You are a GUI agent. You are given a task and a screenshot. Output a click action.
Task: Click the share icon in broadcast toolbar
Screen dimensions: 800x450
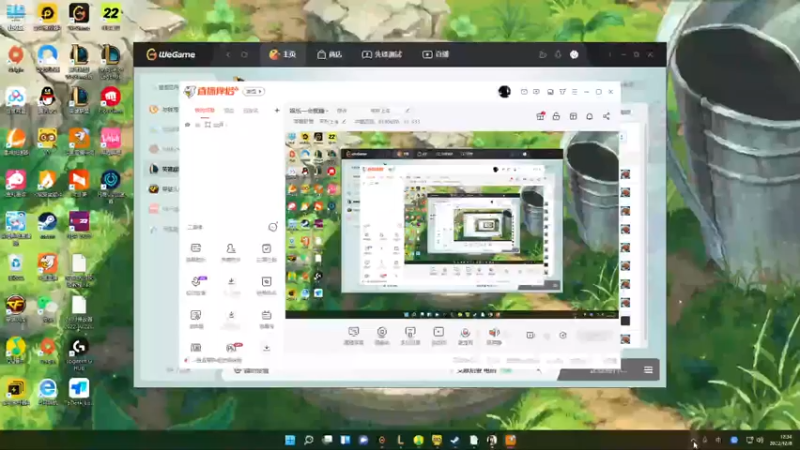pos(606,116)
